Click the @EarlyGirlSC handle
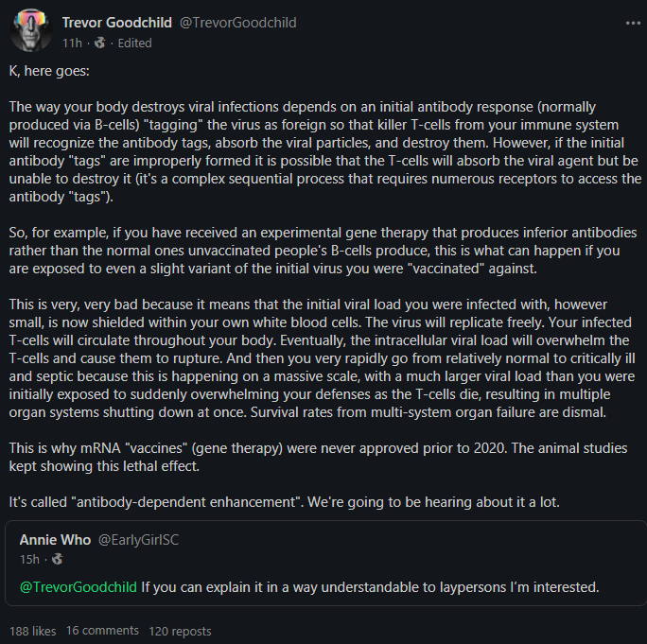The height and width of the screenshot is (644, 647). coord(141,540)
